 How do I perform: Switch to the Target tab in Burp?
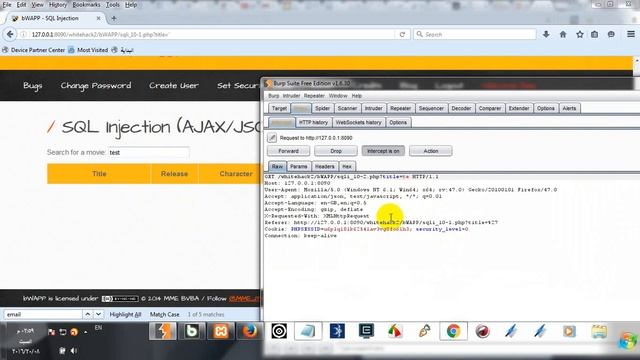(x=279, y=108)
